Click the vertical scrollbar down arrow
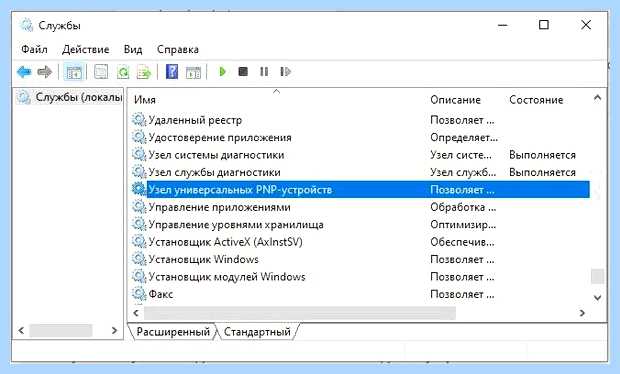This screenshot has width=620, height=374. 597,297
